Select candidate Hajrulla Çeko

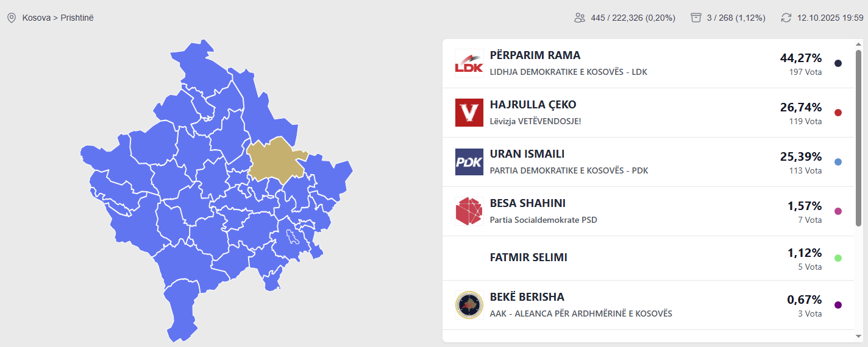point(533,105)
